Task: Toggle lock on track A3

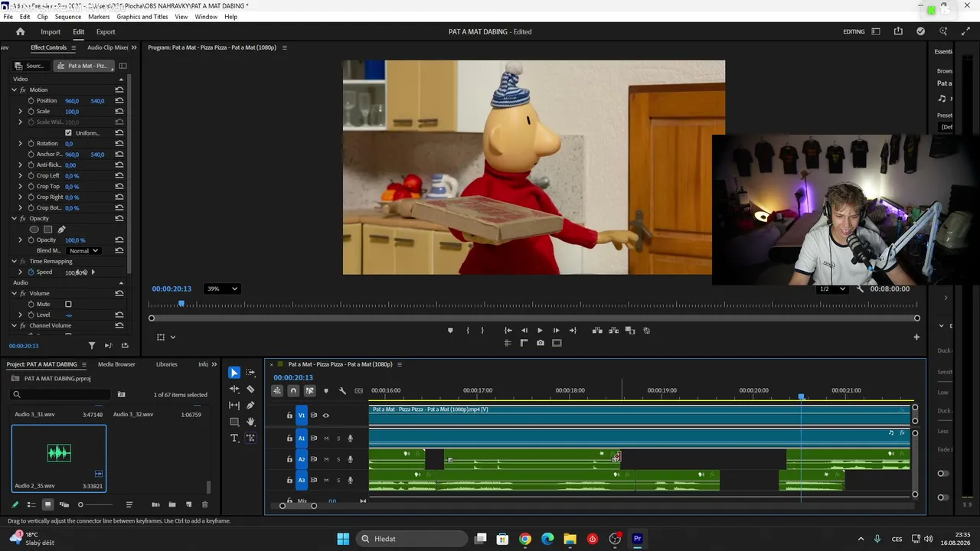Action: [x=289, y=481]
